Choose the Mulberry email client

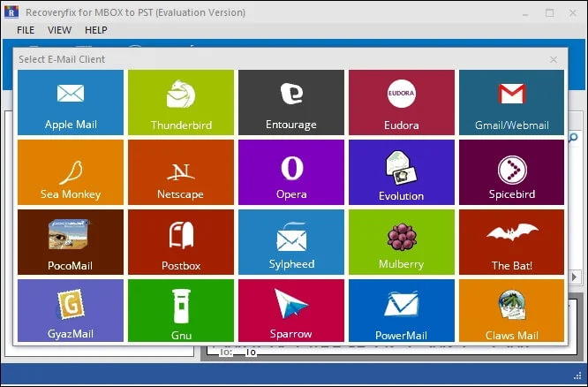(x=401, y=242)
